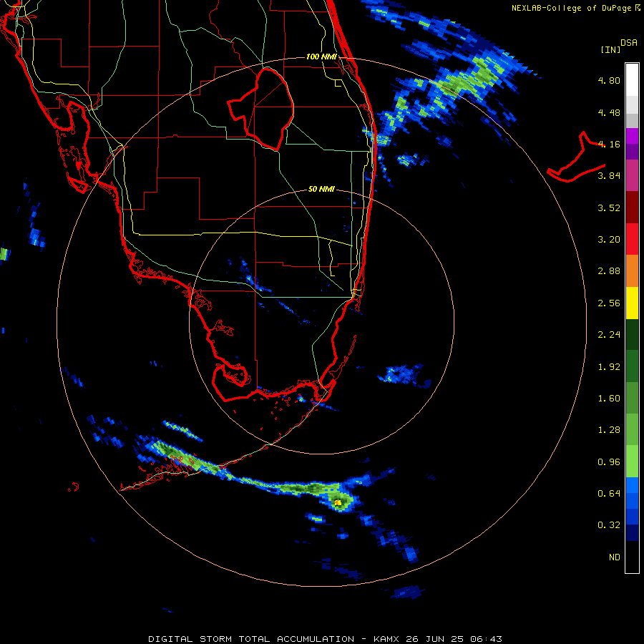Click the 1.92 legend value
Screen dimensions: 644x644
[x=609, y=367]
